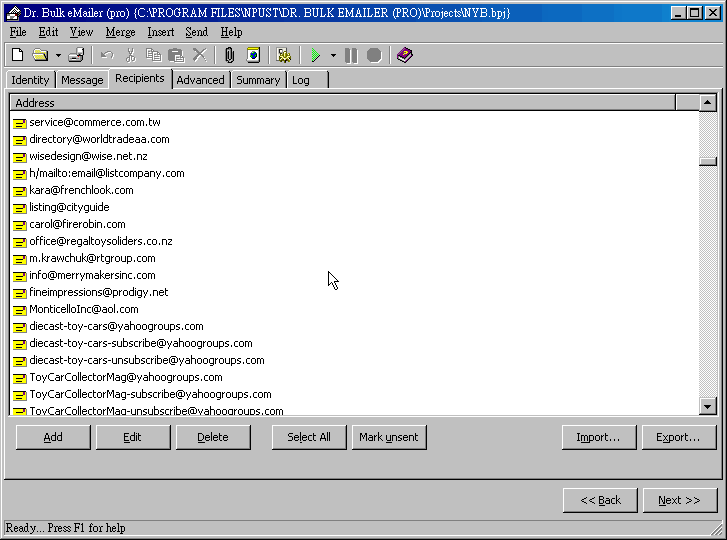Click the Stop sending icon
The height and width of the screenshot is (540, 727).
(x=374, y=55)
